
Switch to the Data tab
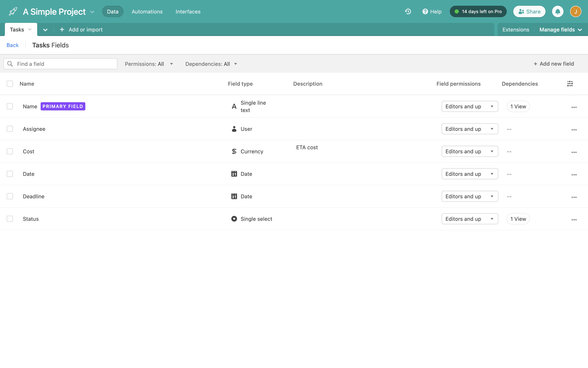(113, 11)
